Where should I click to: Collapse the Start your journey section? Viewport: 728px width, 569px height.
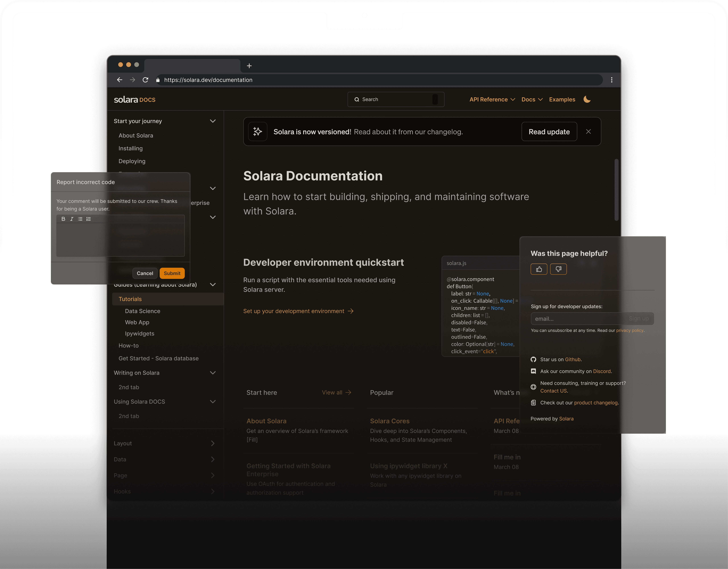point(213,121)
